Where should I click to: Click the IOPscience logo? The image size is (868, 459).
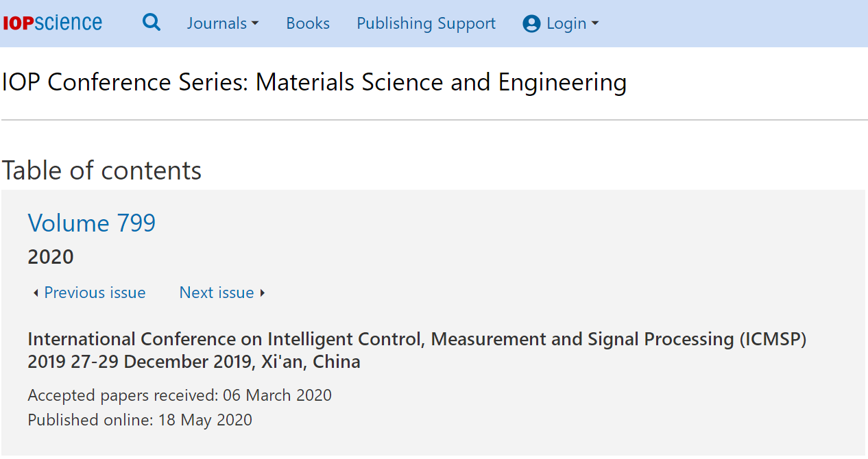[x=52, y=23]
